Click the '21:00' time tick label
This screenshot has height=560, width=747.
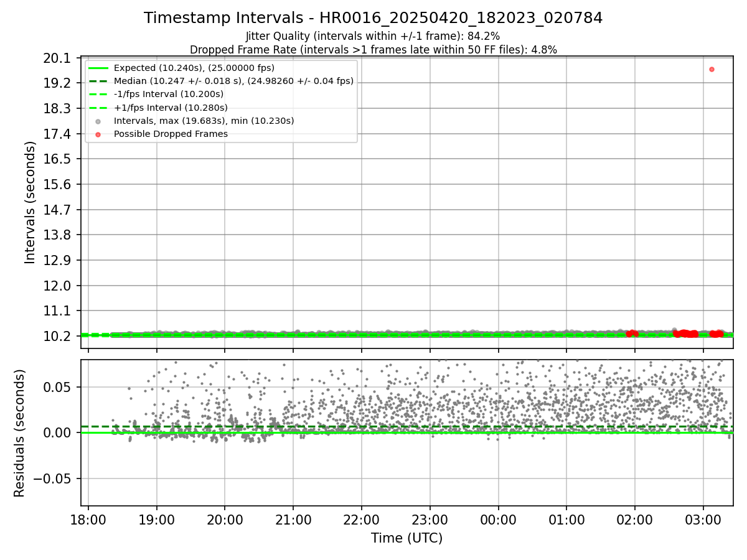293,520
